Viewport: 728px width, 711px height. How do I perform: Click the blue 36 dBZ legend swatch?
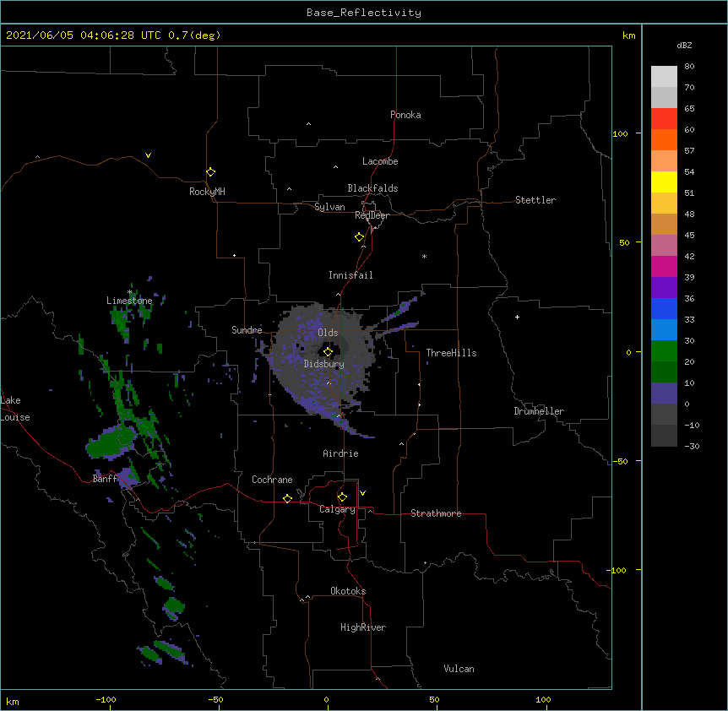[x=664, y=308]
